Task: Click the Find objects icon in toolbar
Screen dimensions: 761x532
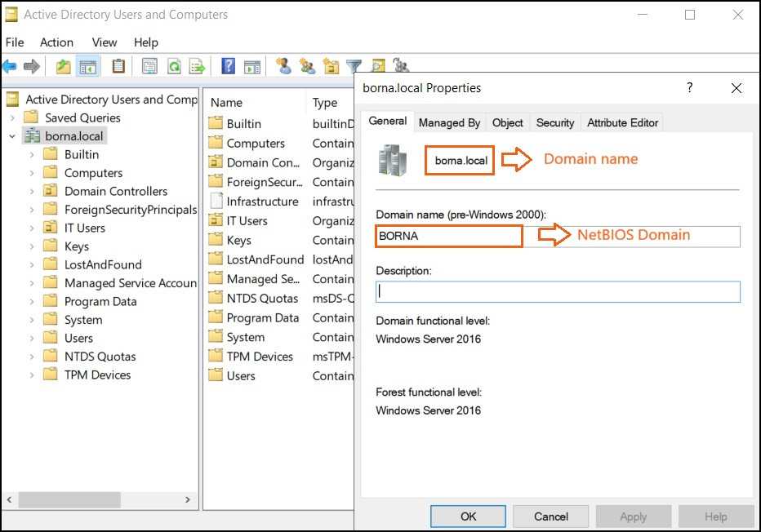Action: (x=378, y=65)
